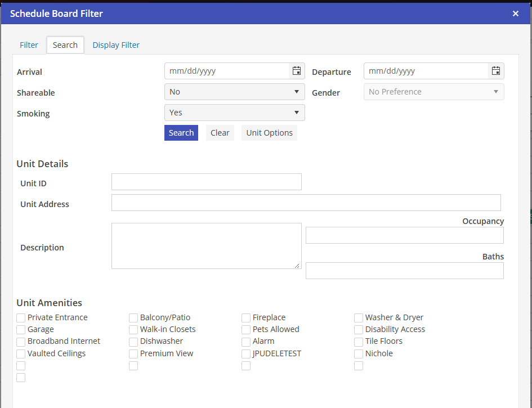Check the Premium View amenity
The height and width of the screenshot is (408, 532).
[x=133, y=354]
